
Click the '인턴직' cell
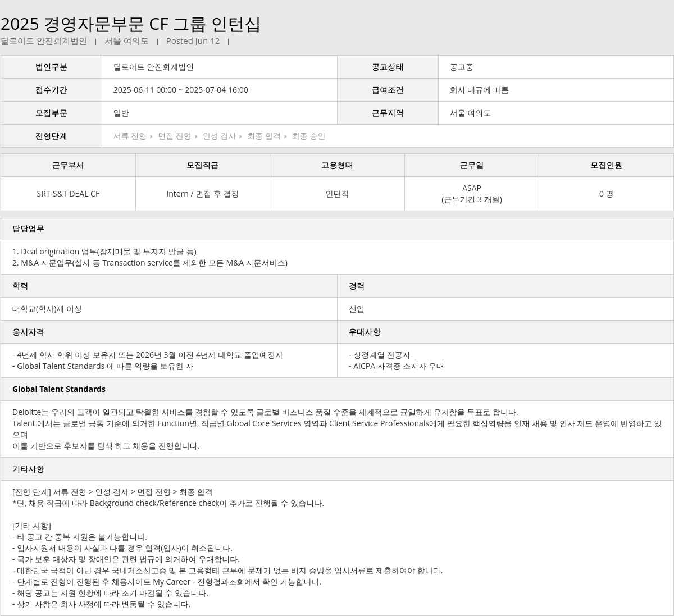pos(337,194)
